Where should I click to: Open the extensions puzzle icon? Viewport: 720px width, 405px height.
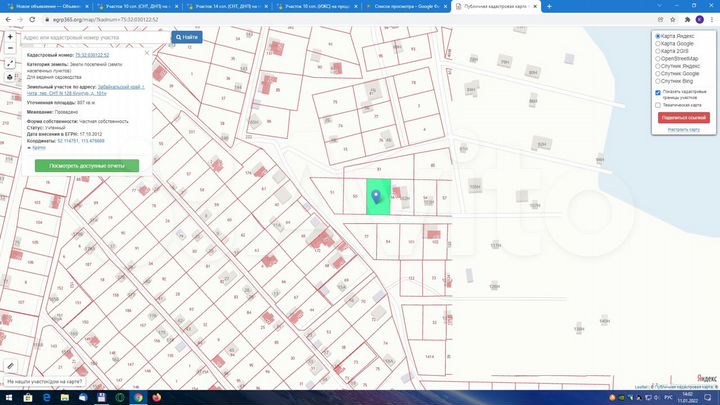click(x=687, y=20)
